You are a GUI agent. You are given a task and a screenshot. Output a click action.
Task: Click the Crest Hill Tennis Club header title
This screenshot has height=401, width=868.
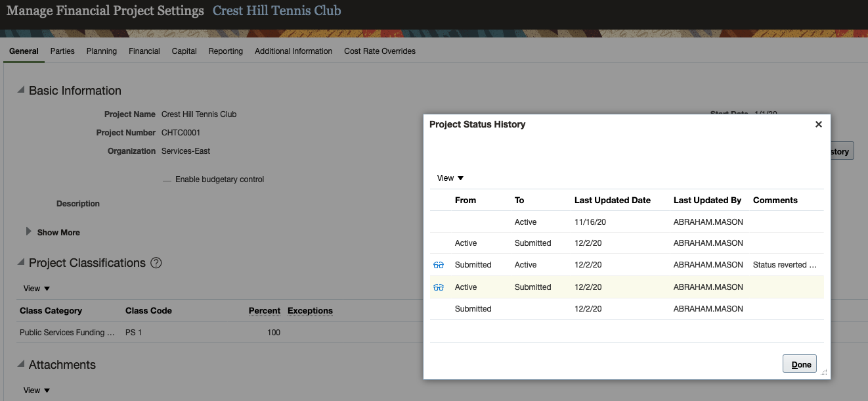pyautogui.click(x=277, y=11)
